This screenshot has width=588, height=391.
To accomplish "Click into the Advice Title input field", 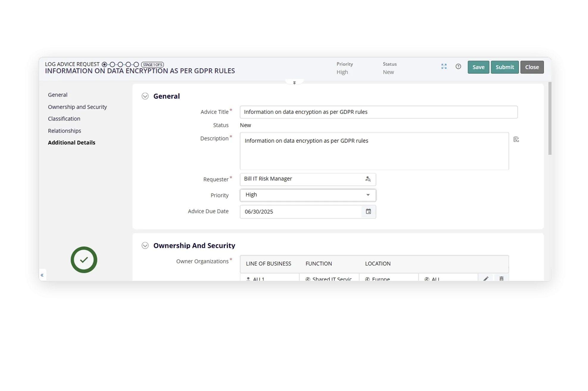I will click(x=378, y=112).
